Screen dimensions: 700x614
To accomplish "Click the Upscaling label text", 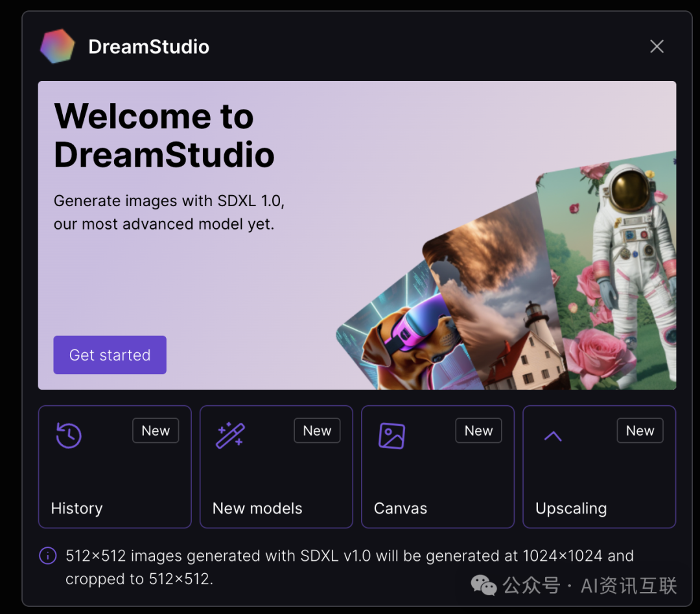I will pyautogui.click(x=571, y=508).
